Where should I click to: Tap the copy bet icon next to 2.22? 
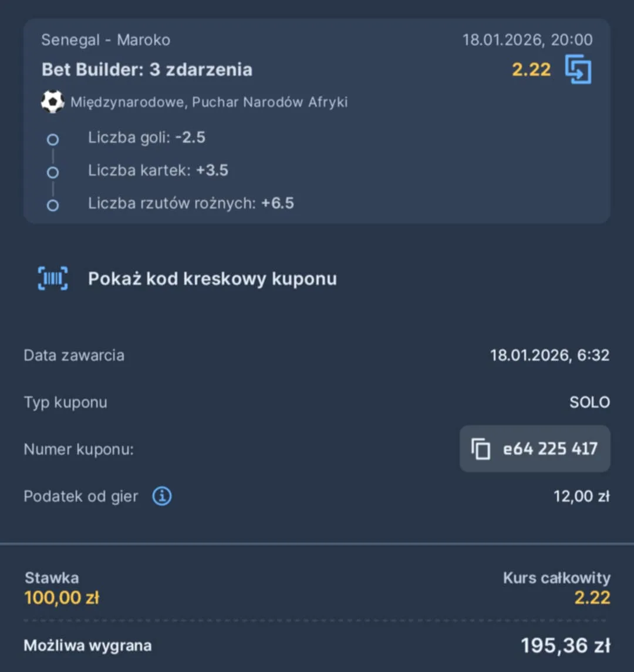(578, 69)
